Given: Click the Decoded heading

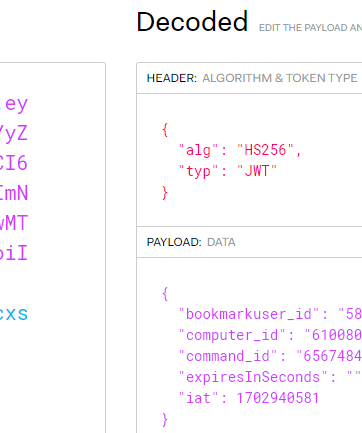Looking at the screenshot, I should (x=192, y=22).
